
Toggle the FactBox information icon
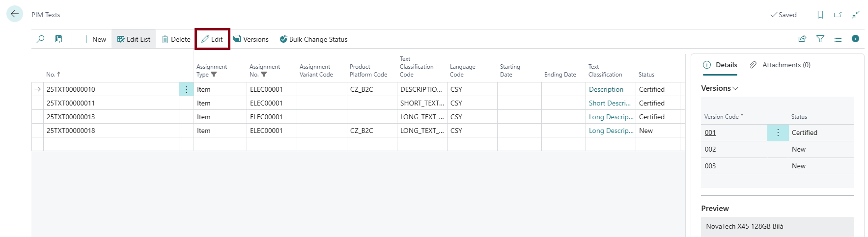point(855,39)
